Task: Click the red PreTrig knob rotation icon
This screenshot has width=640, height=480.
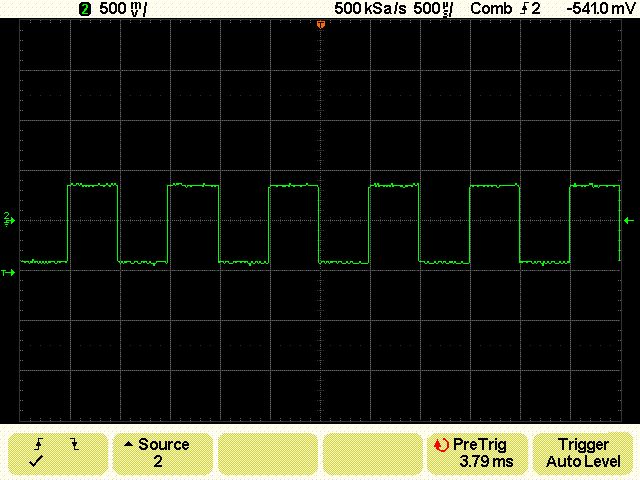Action: tap(441, 444)
